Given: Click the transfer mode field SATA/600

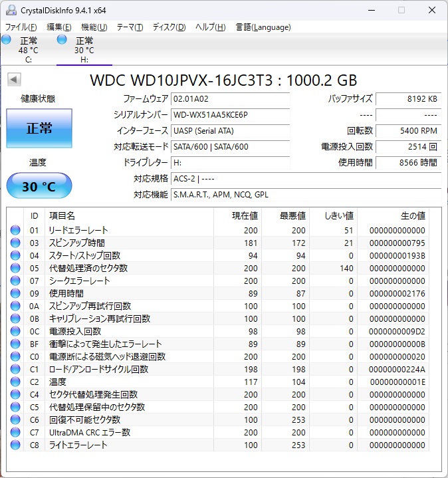Looking at the screenshot, I should tap(230, 147).
